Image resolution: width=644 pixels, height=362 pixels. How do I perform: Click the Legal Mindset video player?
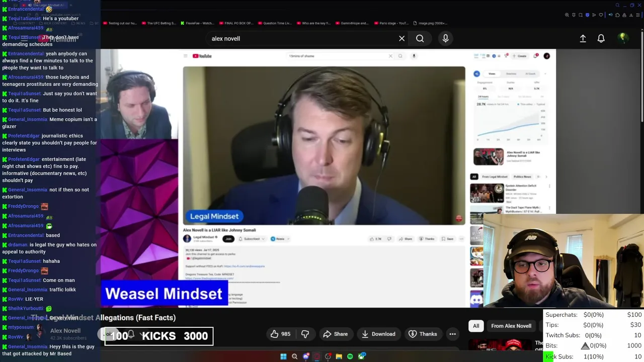point(324,146)
